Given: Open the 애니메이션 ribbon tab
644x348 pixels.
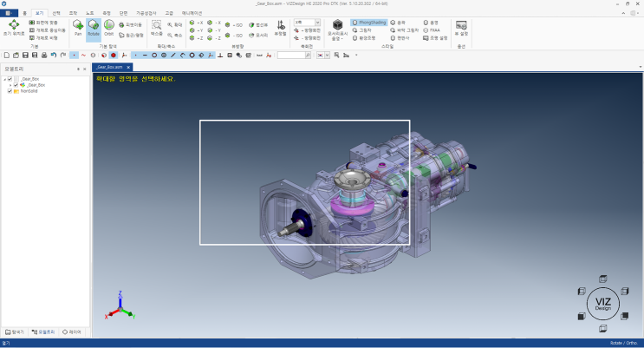Looking at the screenshot, I should tap(192, 13).
